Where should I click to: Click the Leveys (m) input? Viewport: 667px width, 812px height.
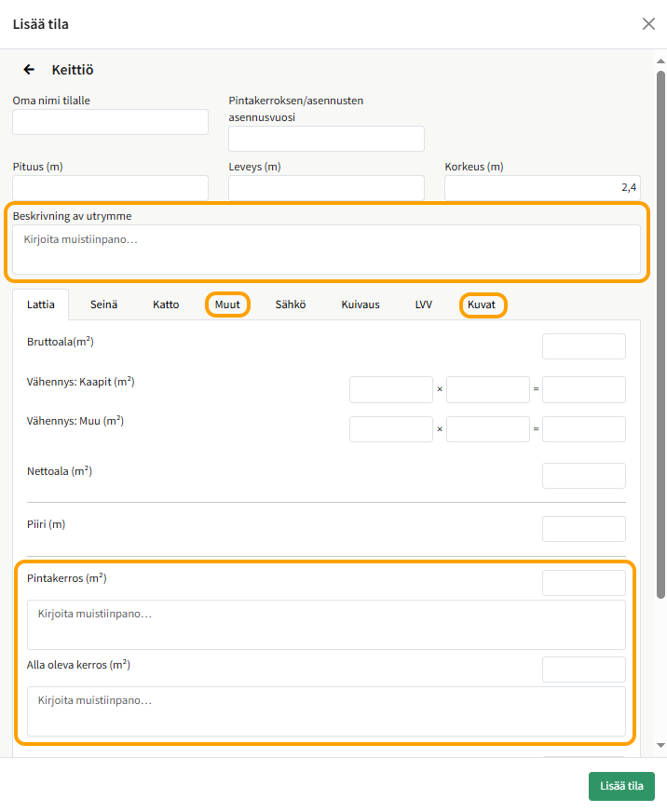[x=326, y=187]
